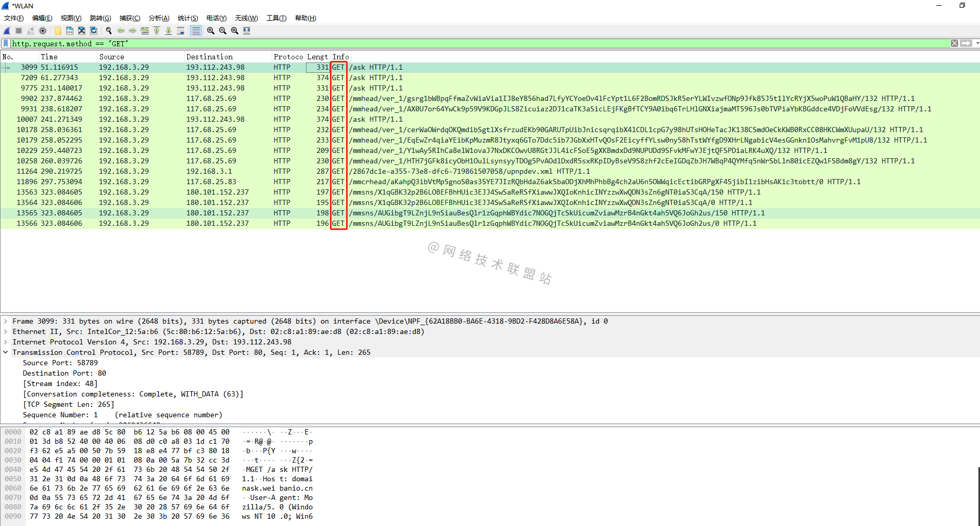This screenshot has height=526, width=980.
Task: Clear the display filter with X button
Action: tap(954, 44)
